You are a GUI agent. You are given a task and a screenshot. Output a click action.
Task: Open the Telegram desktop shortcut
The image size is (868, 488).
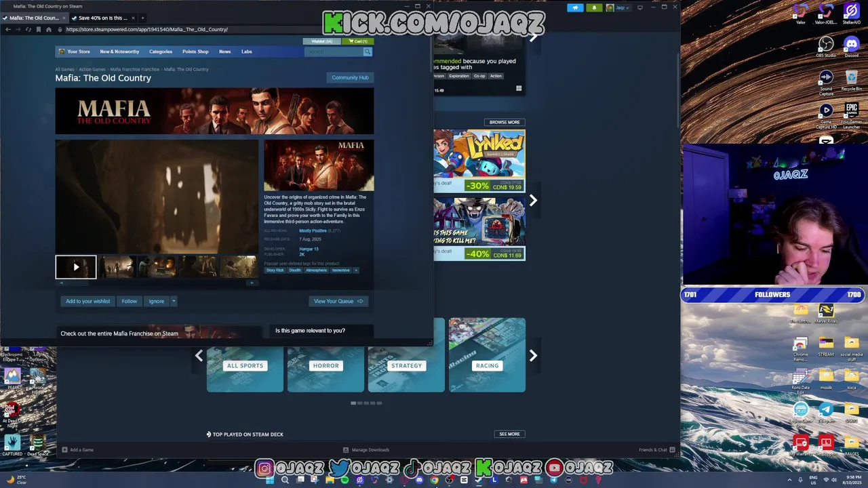pyautogui.click(x=825, y=413)
